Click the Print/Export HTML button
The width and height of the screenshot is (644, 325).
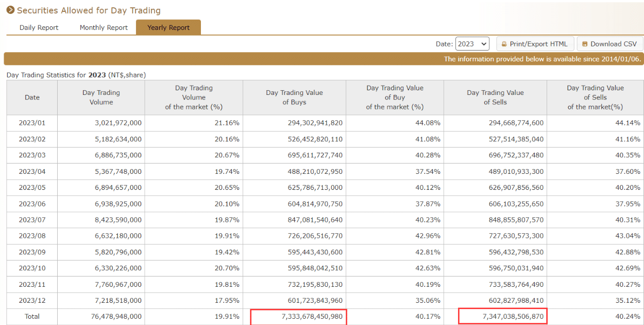click(535, 43)
